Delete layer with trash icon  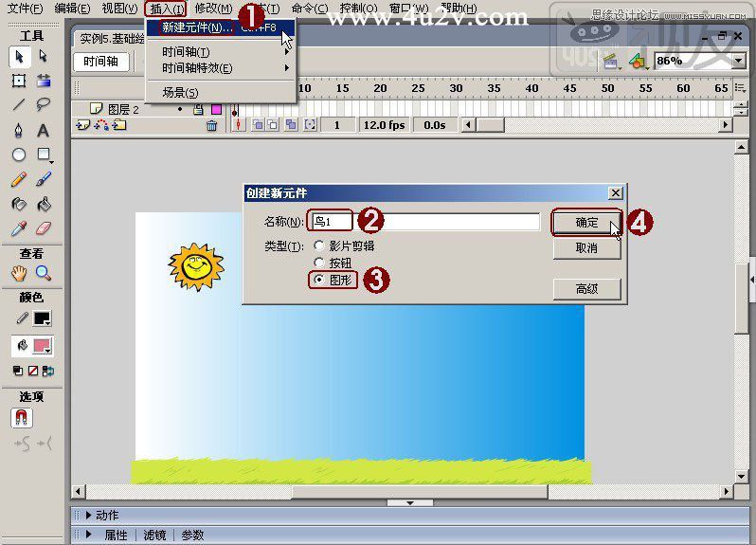click(x=211, y=126)
